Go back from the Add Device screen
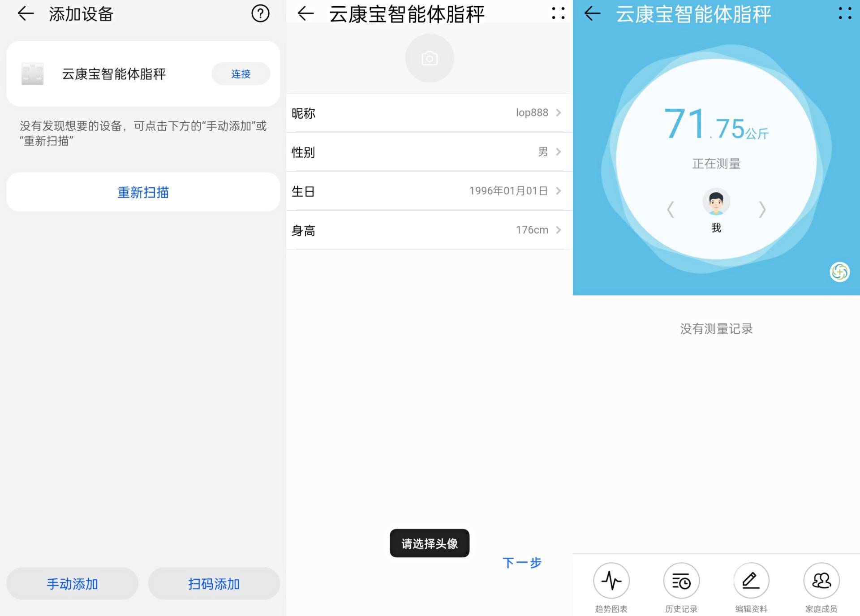This screenshot has height=616, width=860. click(x=26, y=13)
